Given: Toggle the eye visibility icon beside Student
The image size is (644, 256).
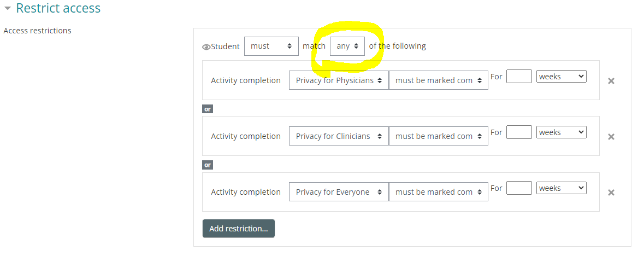Looking at the screenshot, I should [206, 47].
